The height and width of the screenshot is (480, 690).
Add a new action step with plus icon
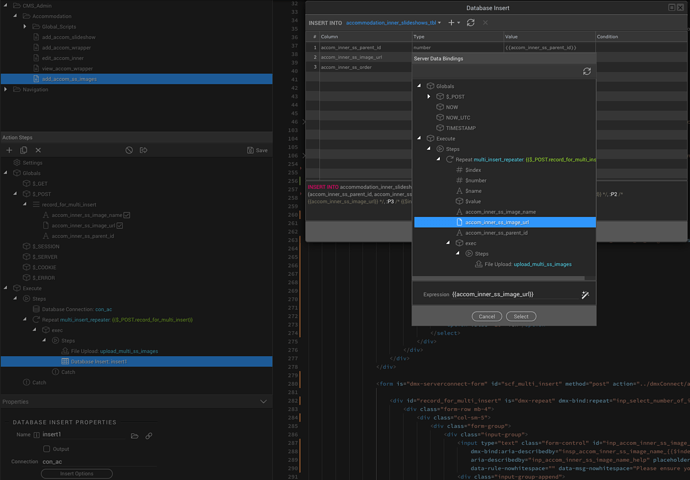click(9, 150)
